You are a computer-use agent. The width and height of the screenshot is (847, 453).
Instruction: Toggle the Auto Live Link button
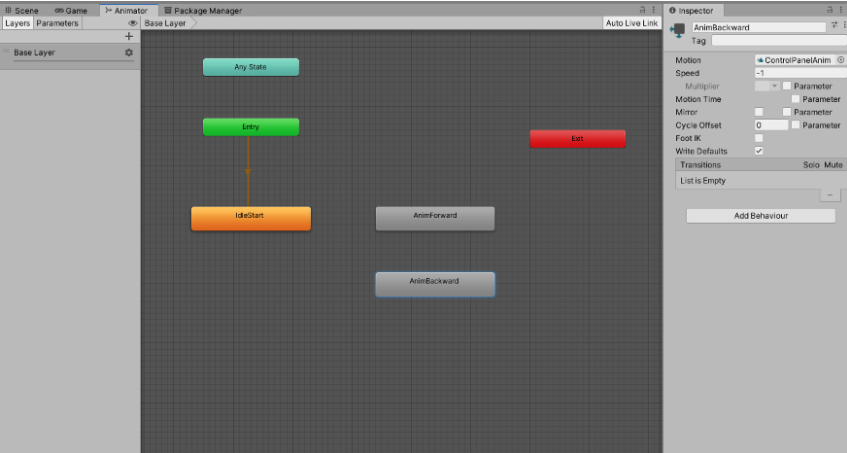(x=631, y=23)
